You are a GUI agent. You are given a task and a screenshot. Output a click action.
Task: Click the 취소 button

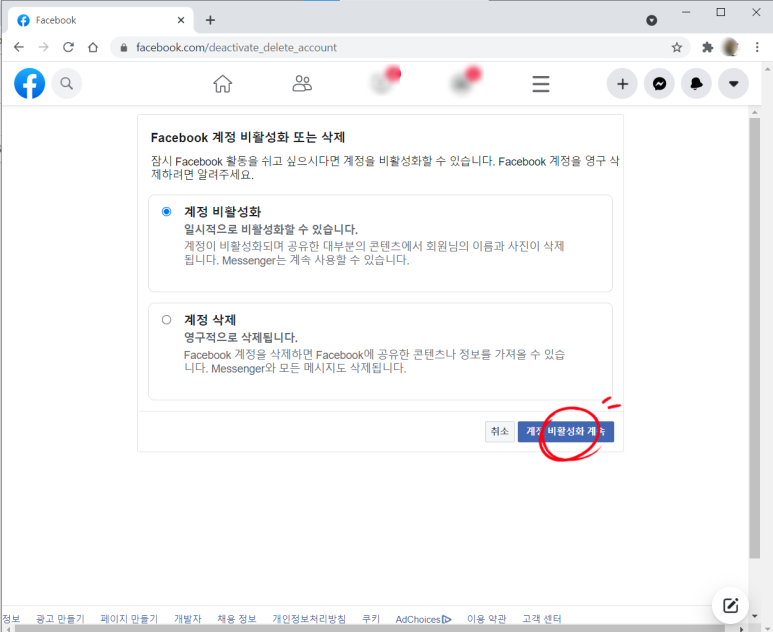coord(500,431)
